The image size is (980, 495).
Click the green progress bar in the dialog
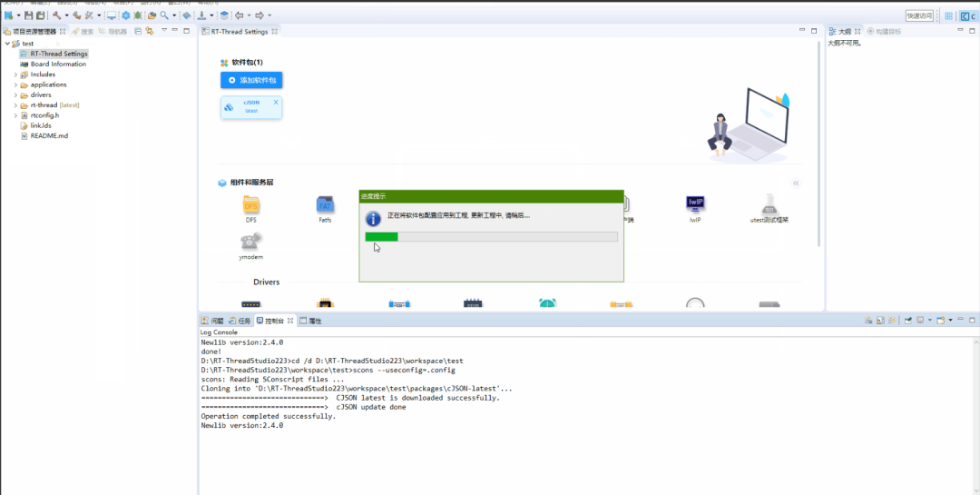point(381,236)
